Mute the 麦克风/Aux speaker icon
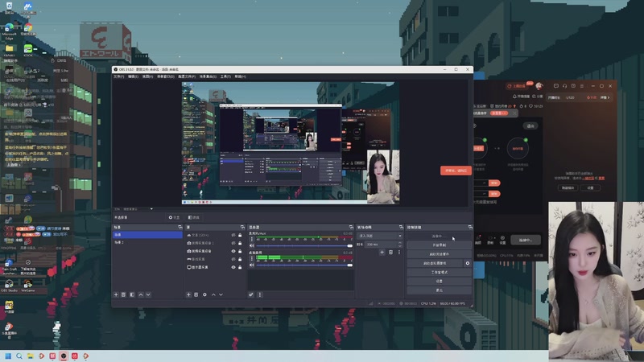The image size is (644, 362). 252,246
